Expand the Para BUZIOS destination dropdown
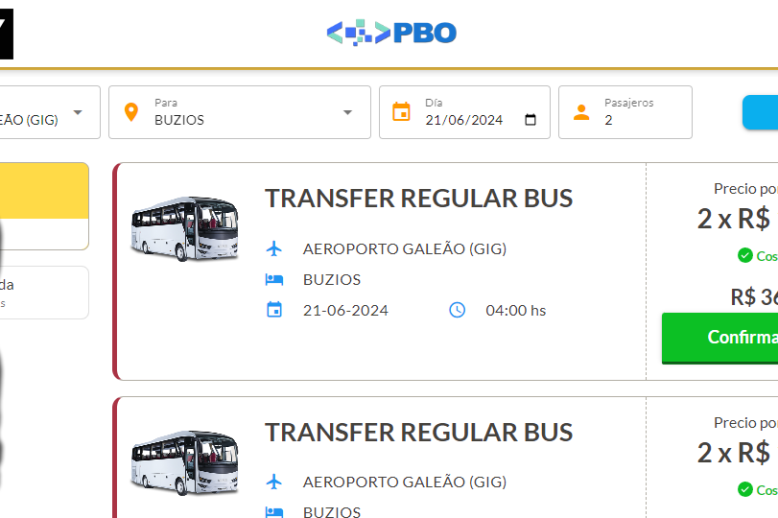The height and width of the screenshot is (518, 778). (x=348, y=112)
